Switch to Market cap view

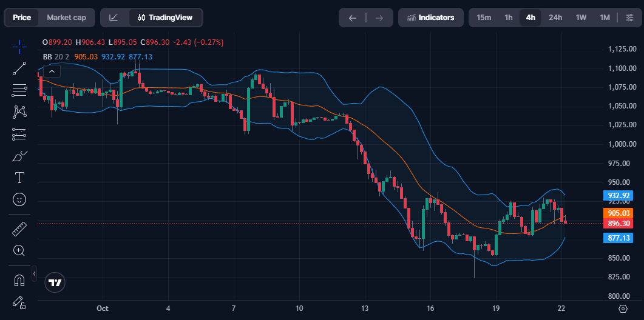click(x=67, y=18)
